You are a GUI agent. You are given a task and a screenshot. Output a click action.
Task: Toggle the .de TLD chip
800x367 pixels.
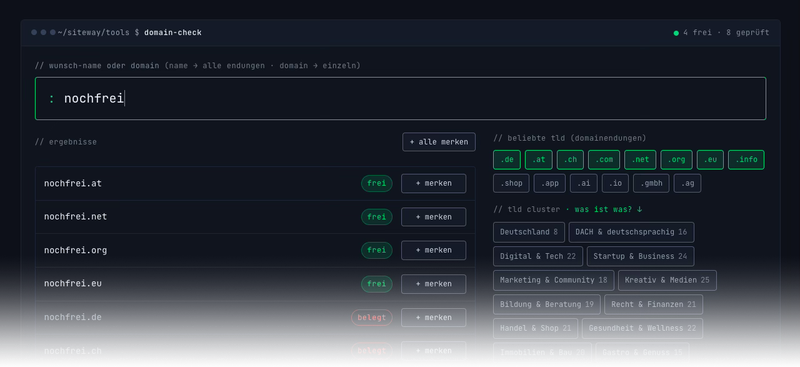[507, 160]
